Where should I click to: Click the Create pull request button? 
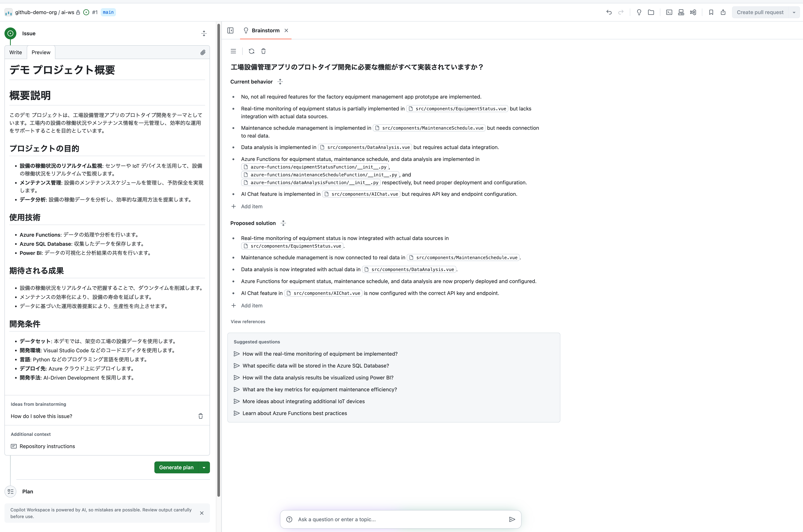[x=760, y=12]
